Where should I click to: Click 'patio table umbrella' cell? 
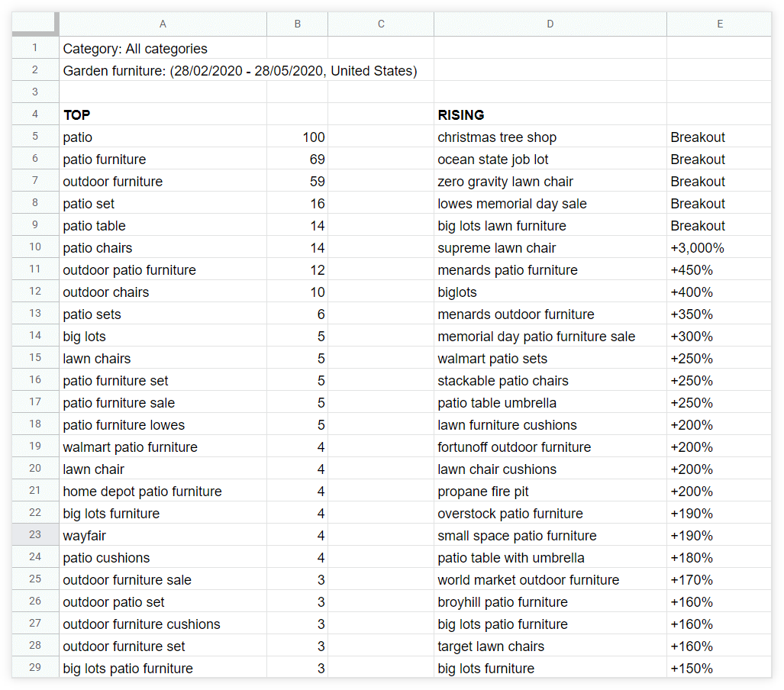click(550, 402)
